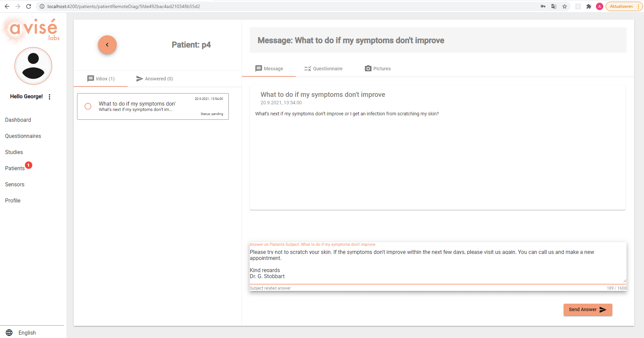The width and height of the screenshot is (644, 338).
Task: Open Questionnaires in sidebar
Action: click(23, 136)
